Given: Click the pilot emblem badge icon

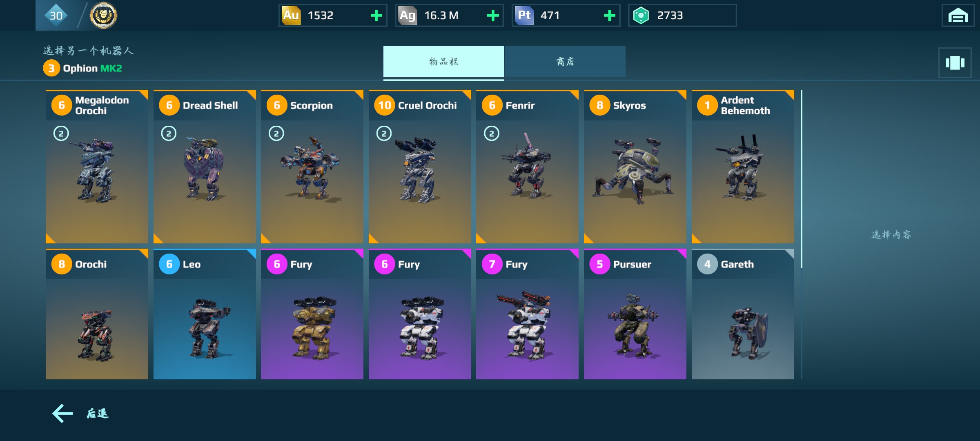Looking at the screenshot, I should 103,16.
